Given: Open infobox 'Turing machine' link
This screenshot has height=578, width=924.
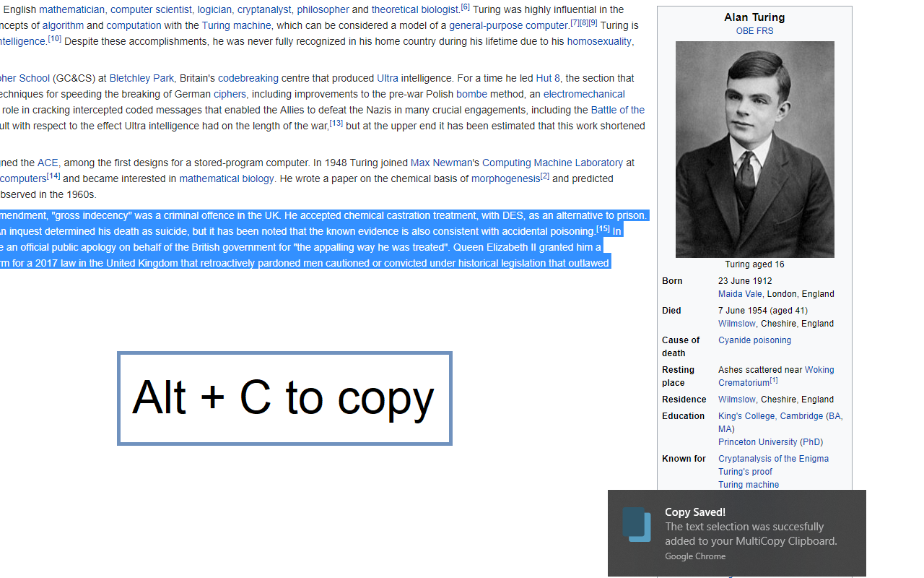Looking at the screenshot, I should pyautogui.click(x=749, y=485).
